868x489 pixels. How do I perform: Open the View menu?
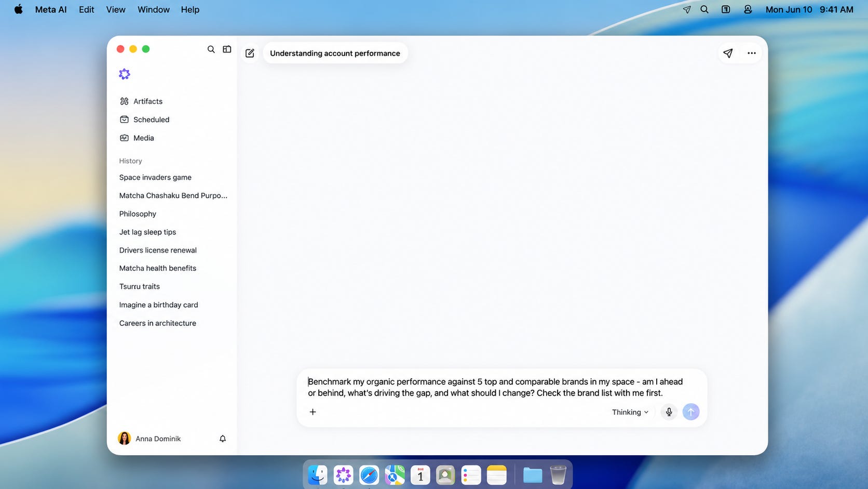point(116,9)
